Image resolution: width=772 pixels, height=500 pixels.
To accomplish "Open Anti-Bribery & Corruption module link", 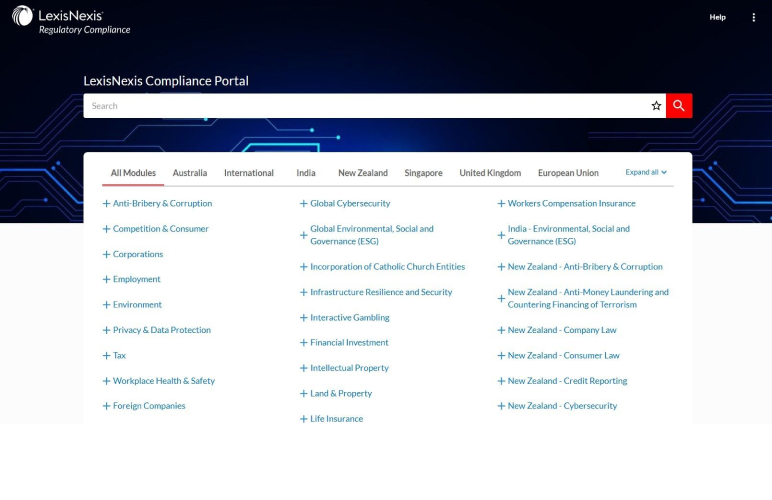I will [x=162, y=203].
